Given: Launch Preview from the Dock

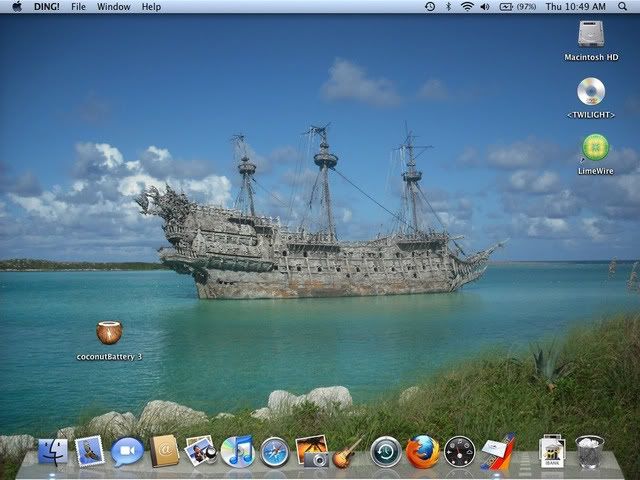Looking at the screenshot, I should pyautogui.click(x=200, y=451).
